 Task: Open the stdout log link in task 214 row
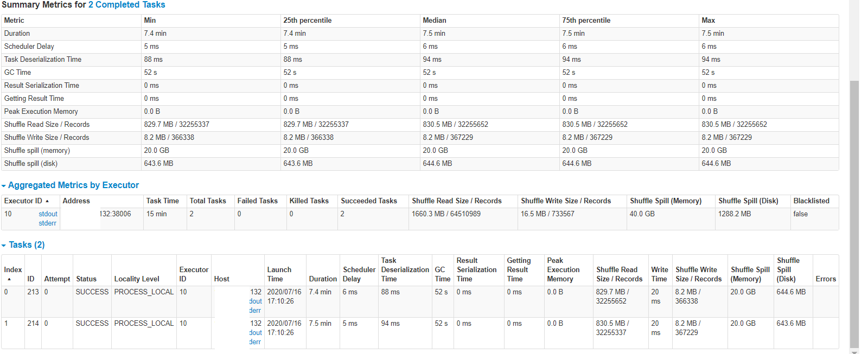point(256,333)
